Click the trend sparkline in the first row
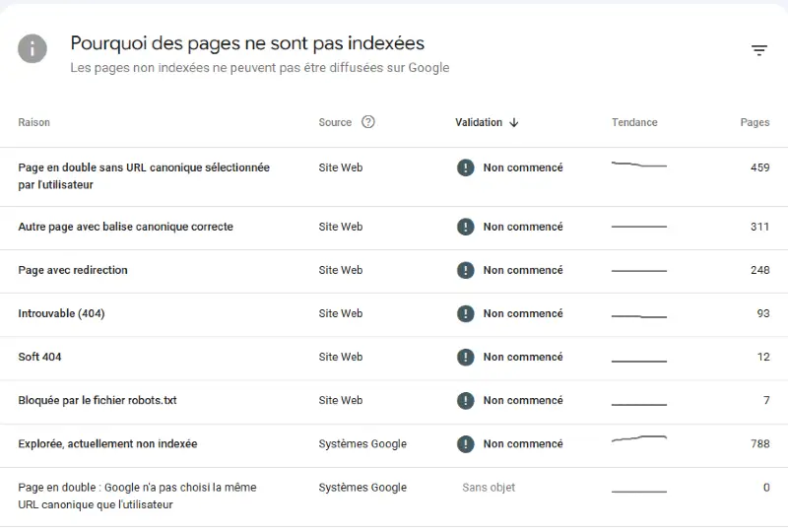This screenshot has width=788, height=532. click(638, 165)
